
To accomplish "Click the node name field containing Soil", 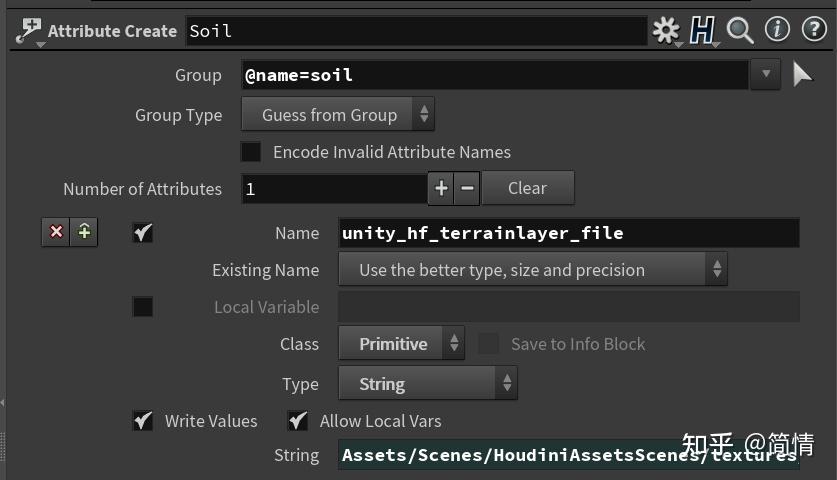I will pyautogui.click(x=416, y=31).
